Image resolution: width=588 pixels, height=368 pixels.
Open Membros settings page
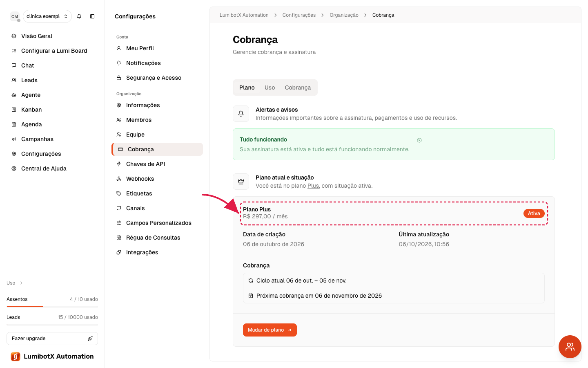(x=157, y=120)
